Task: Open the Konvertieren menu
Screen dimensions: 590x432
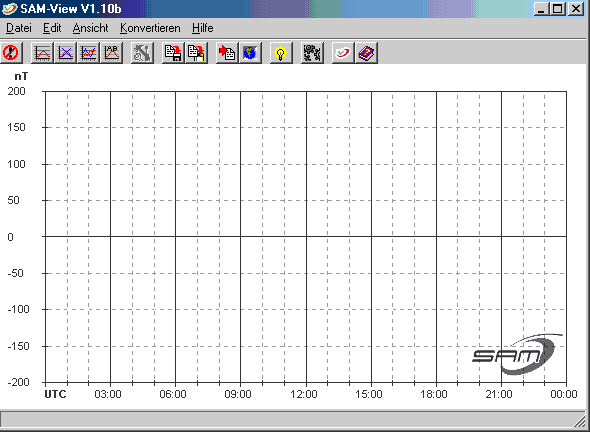Action: coord(150,28)
